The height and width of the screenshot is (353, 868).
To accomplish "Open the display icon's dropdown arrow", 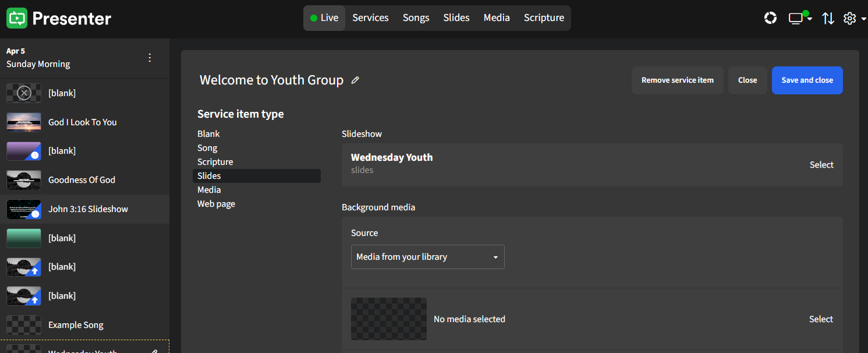I will click(810, 20).
